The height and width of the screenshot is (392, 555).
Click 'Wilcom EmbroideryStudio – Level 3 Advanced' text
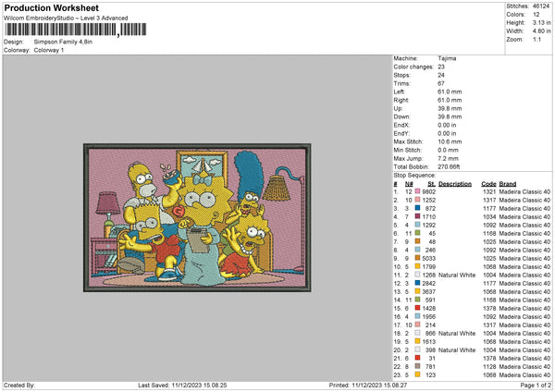tap(66, 18)
